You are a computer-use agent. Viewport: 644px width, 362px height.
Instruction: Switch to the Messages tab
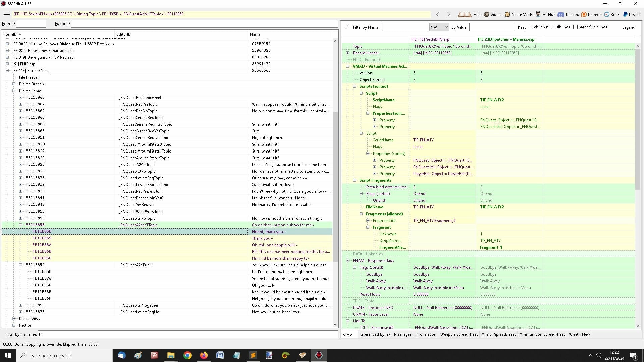tap(402, 334)
